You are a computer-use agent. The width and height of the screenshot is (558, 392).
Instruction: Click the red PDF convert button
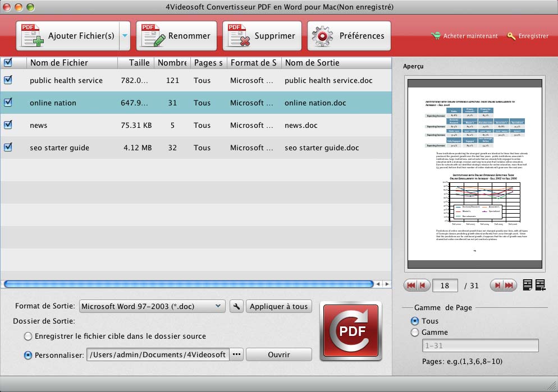coord(350,331)
